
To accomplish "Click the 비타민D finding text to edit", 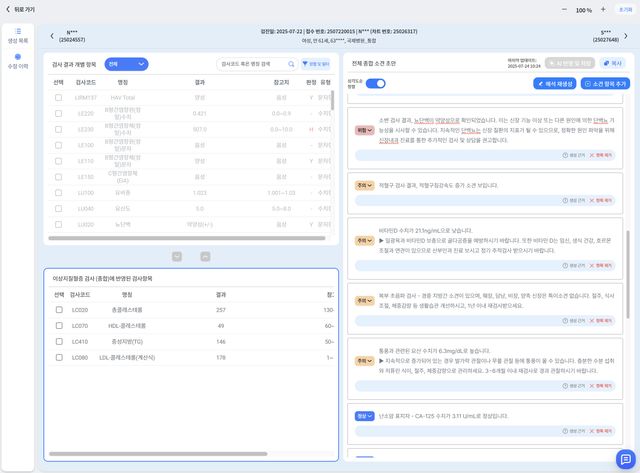I will pos(495,240).
